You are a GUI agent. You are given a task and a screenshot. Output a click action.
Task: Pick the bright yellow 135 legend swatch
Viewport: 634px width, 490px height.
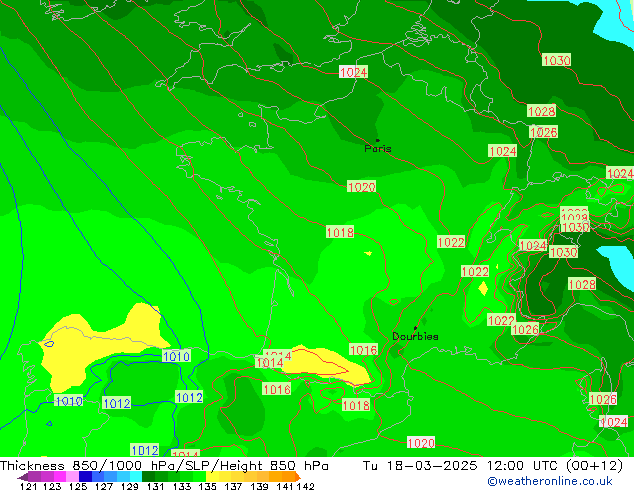coord(212,476)
